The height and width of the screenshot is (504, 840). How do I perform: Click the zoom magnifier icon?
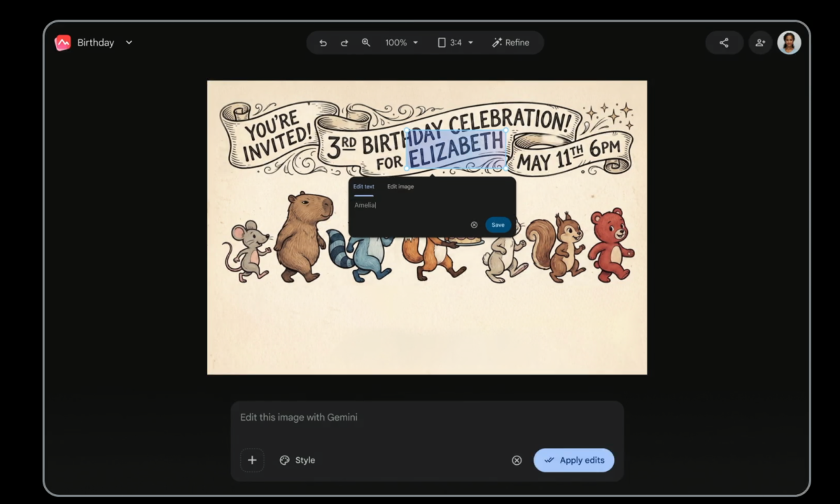(366, 43)
